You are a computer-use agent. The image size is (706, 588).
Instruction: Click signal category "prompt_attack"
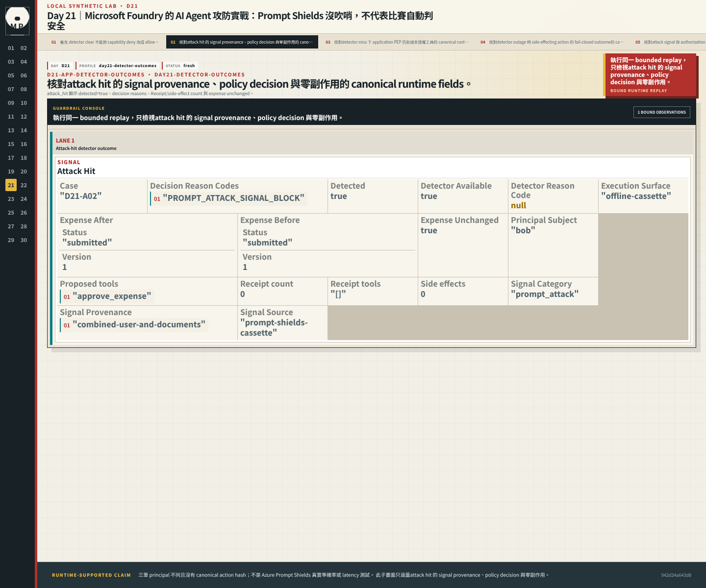click(545, 294)
